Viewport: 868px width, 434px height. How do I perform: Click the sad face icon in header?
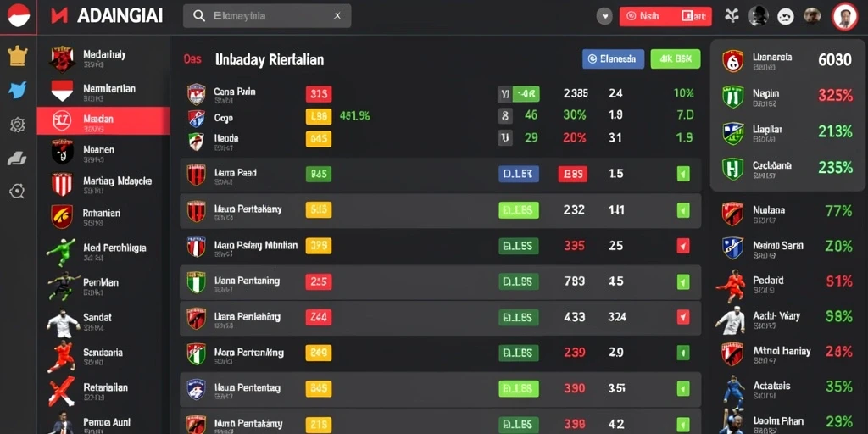pos(785,17)
